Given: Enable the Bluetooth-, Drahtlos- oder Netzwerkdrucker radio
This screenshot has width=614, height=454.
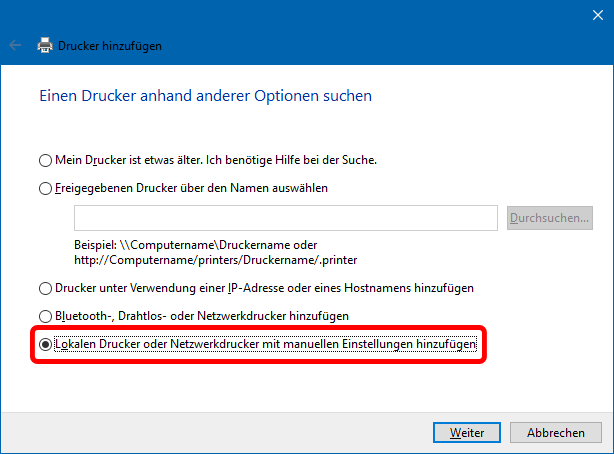Looking at the screenshot, I should 44,316.
